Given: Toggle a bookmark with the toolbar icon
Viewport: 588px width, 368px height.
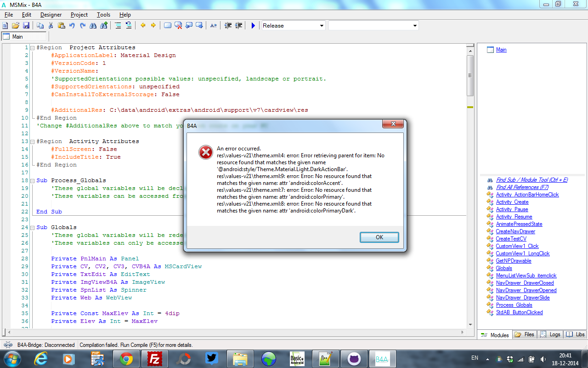Looking at the screenshot, I should point(168,26).
